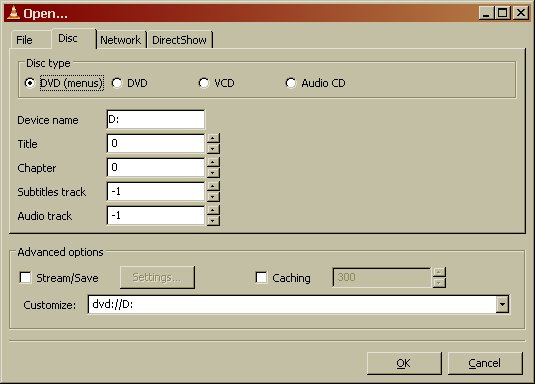Click the VLC cone icon in title bar
This screenshot has width=535, height=384.
13,13
